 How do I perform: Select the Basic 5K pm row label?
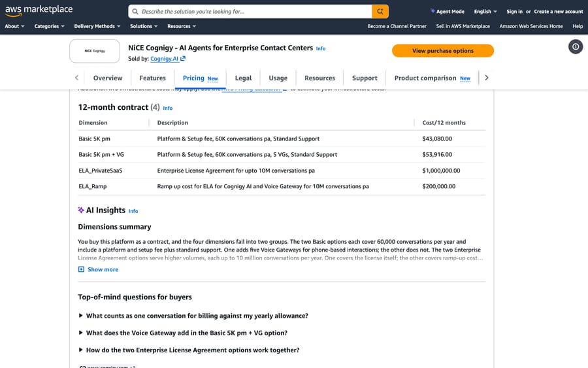(95, 139)
